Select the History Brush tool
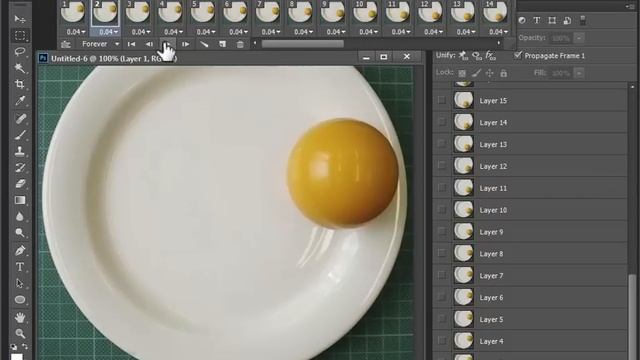640x360 pixels. point(20,167)
